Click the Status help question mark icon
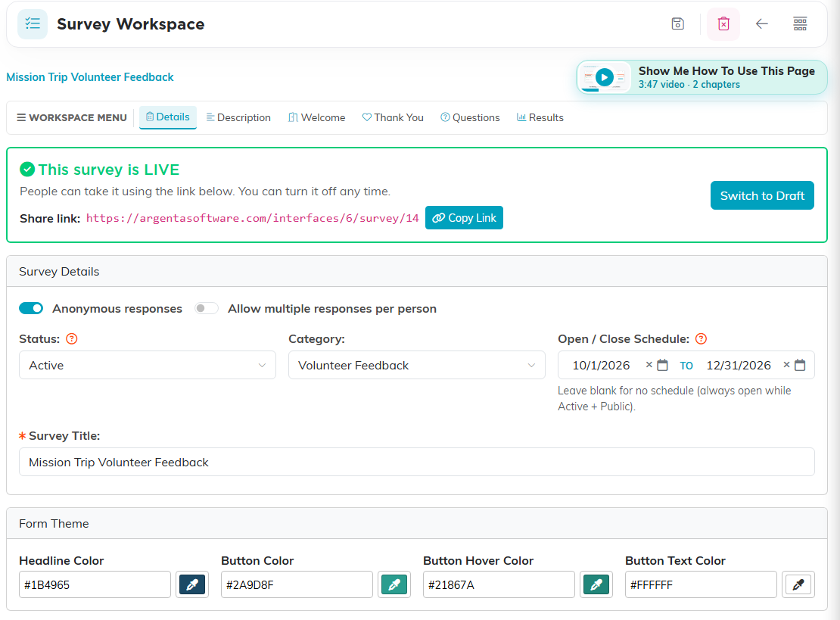Viewport: 840px width, 620px height. coord(72,338)
